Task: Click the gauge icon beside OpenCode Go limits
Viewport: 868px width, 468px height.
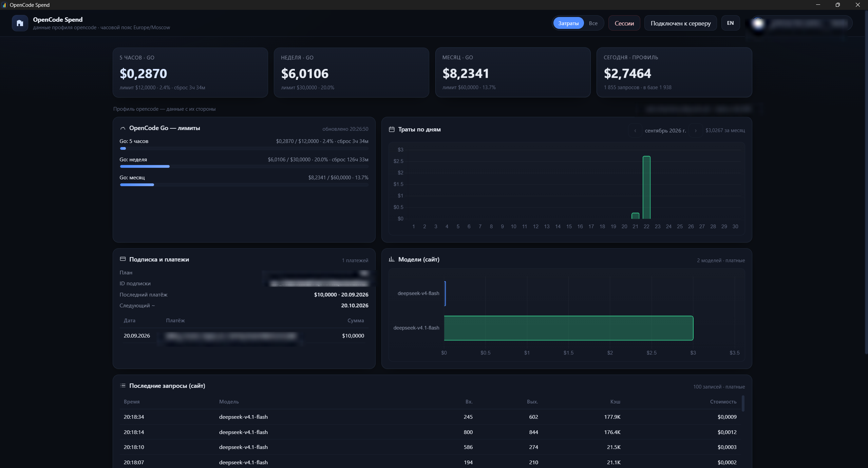Action: point(123,128)
